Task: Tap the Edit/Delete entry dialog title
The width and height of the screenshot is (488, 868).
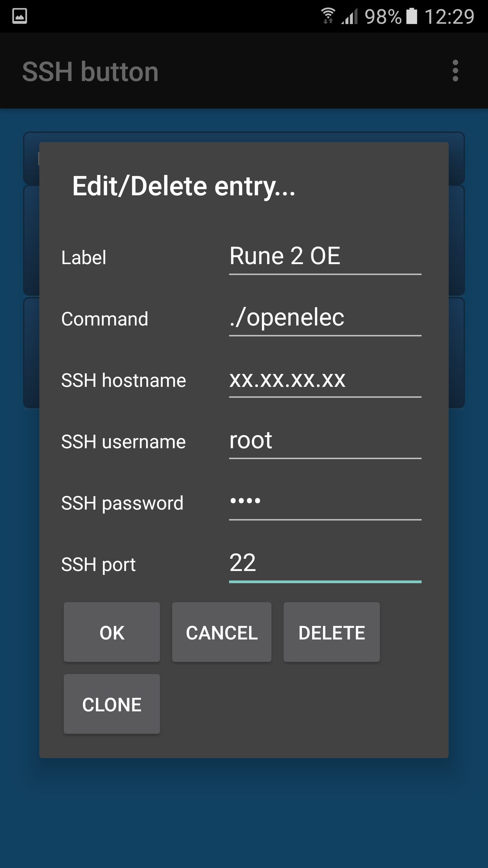Action: [184, 186]
